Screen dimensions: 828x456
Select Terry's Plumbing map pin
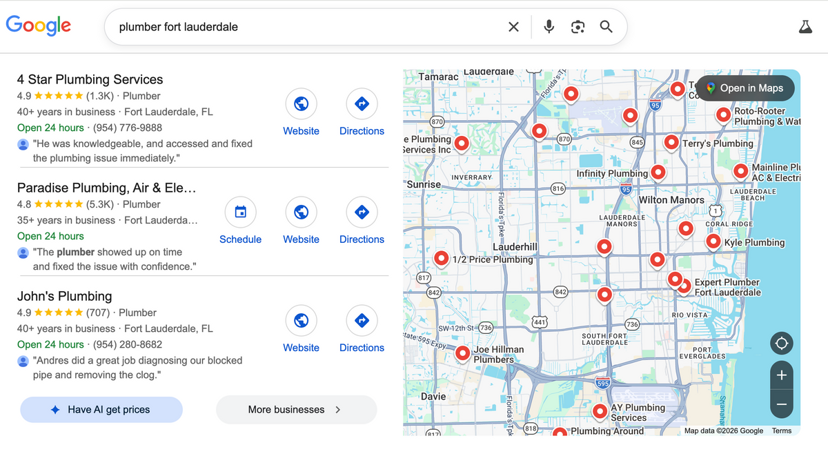tap(671, 142)
